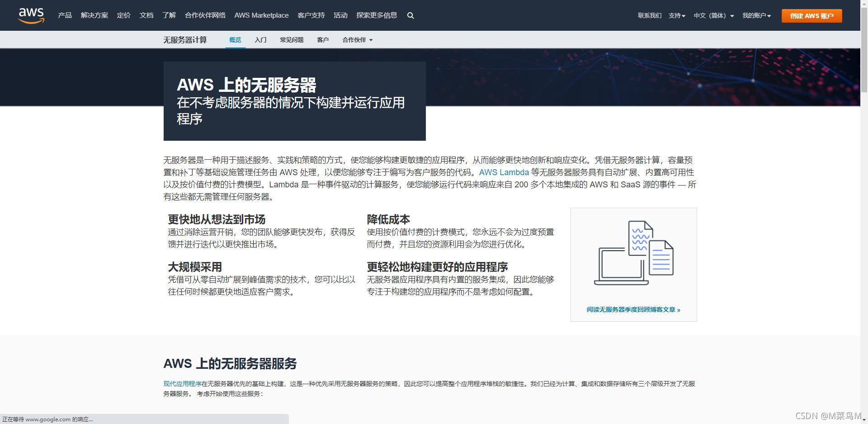Open 客户支持 menu
The height and width of the screenshot is (424, 868).
coord(311,15)
